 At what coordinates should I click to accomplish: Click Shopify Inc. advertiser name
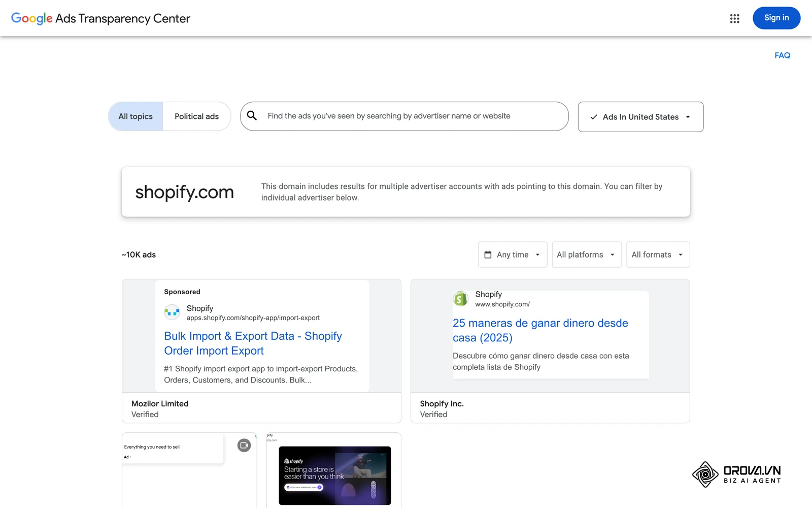click(x=442, y=403)
